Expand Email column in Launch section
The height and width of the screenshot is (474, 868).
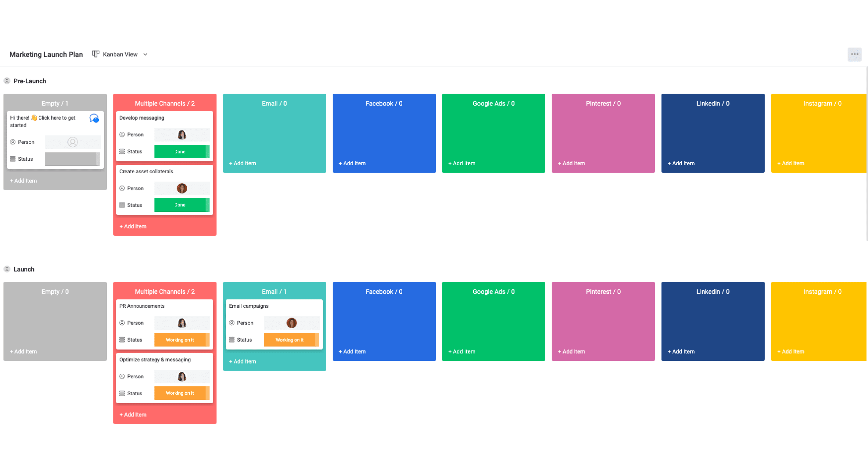click(274, 291)
